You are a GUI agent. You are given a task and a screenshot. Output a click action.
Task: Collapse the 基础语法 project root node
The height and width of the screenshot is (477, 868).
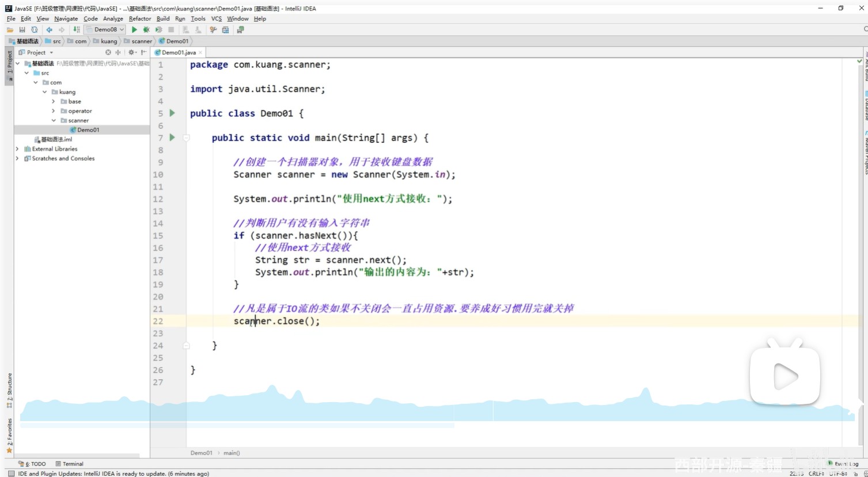(x=18, y=63)
